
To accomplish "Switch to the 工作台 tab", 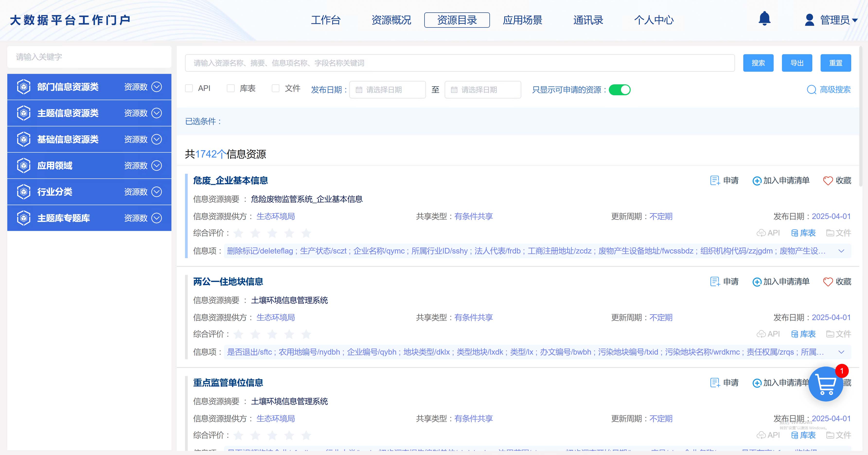I will click(326, 20).
